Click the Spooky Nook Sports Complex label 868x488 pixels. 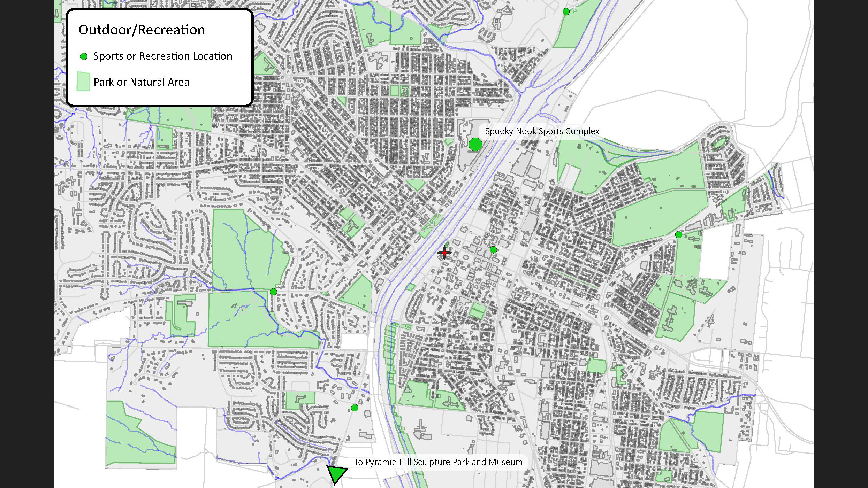(x=542, y=131)
